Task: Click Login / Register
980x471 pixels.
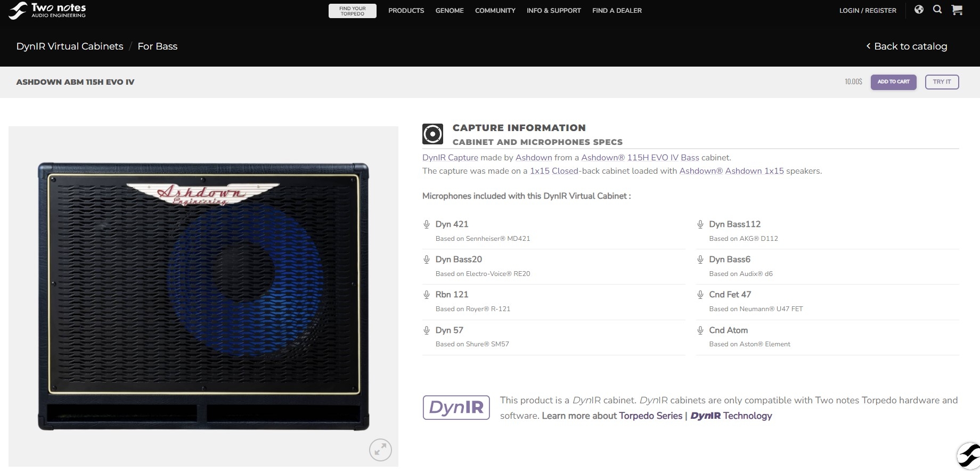Action: point(868,11)
